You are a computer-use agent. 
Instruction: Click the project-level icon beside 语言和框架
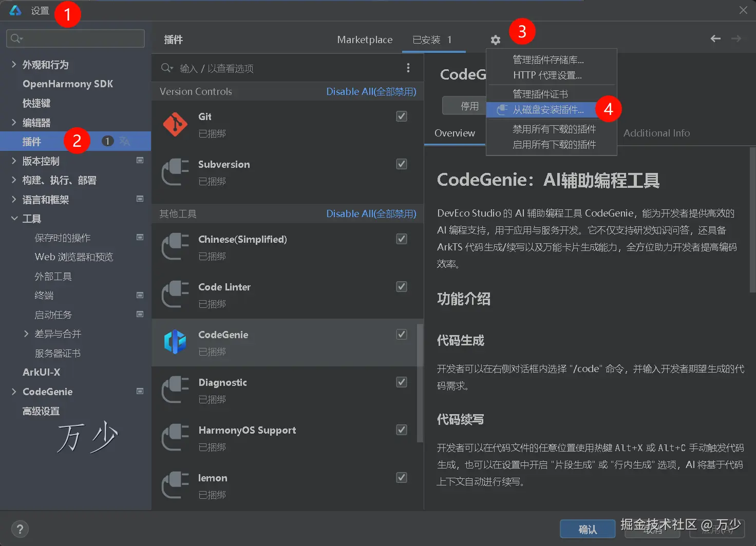pos(140,199)
